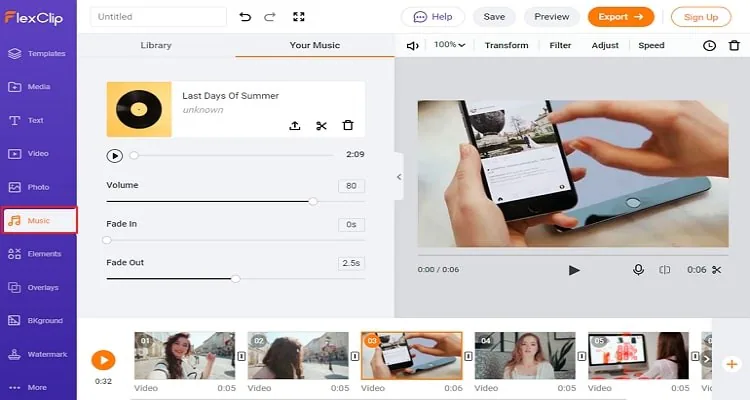Delete the clip with top-right trash icon

click(x=734, y=46)
